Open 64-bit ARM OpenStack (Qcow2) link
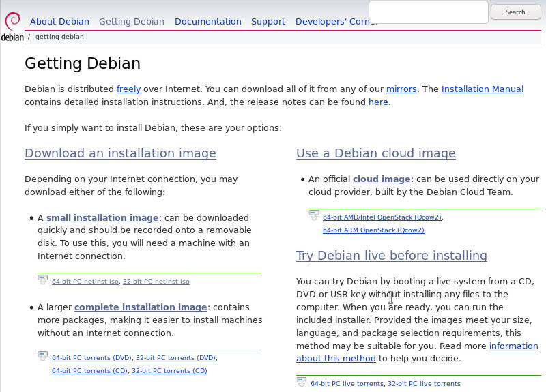The height and width of the screenshot is (392, 546). point(373,230)
